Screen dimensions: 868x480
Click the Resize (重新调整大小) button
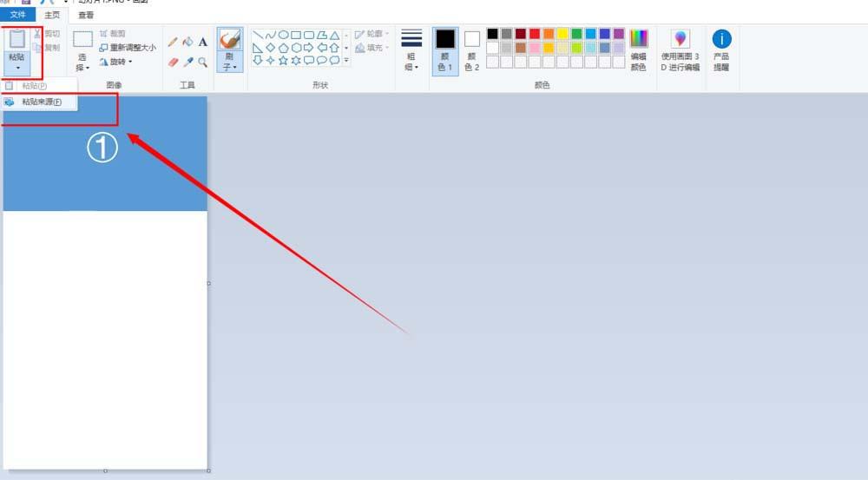[x=128, y=48]
